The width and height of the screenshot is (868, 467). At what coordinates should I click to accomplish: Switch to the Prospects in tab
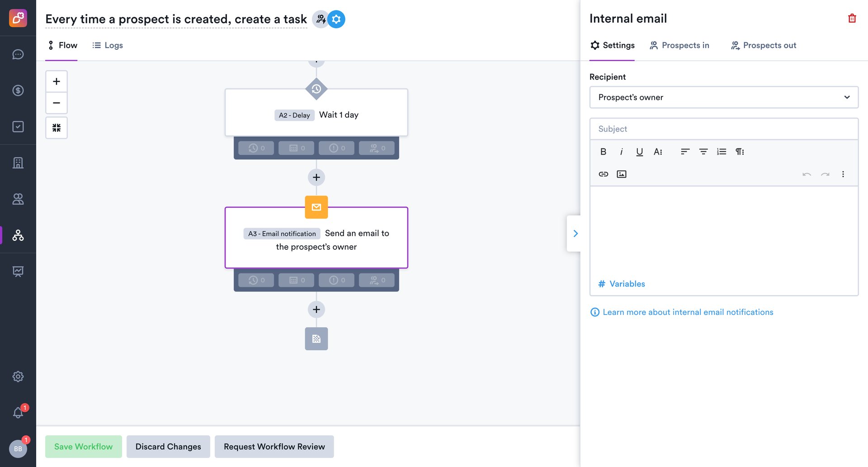(679, 45)
